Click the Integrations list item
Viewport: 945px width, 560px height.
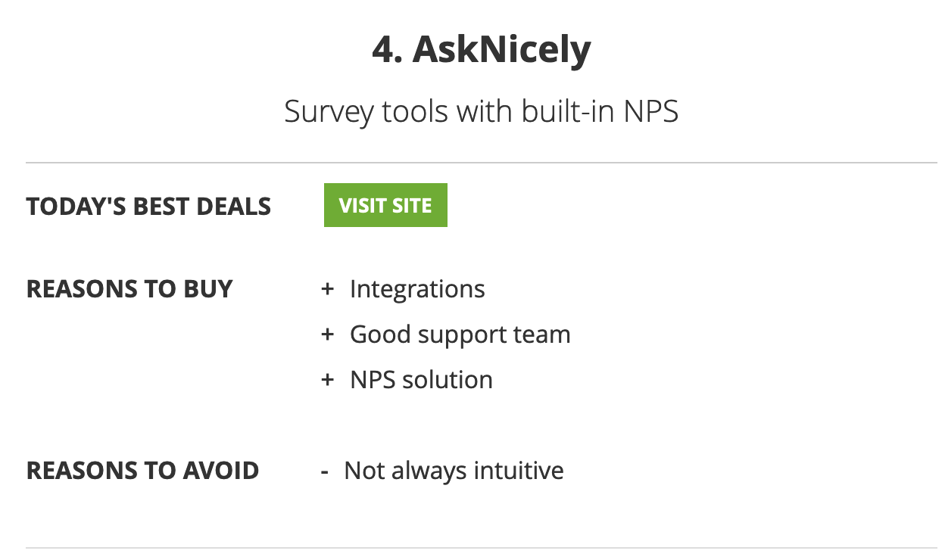417,289
